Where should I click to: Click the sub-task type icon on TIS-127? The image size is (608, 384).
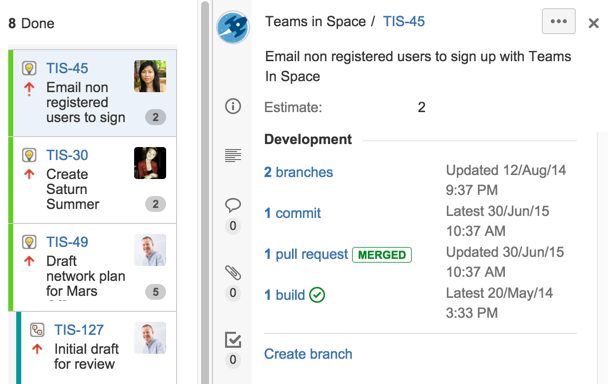pyautogui.click(x=37, y=330)
